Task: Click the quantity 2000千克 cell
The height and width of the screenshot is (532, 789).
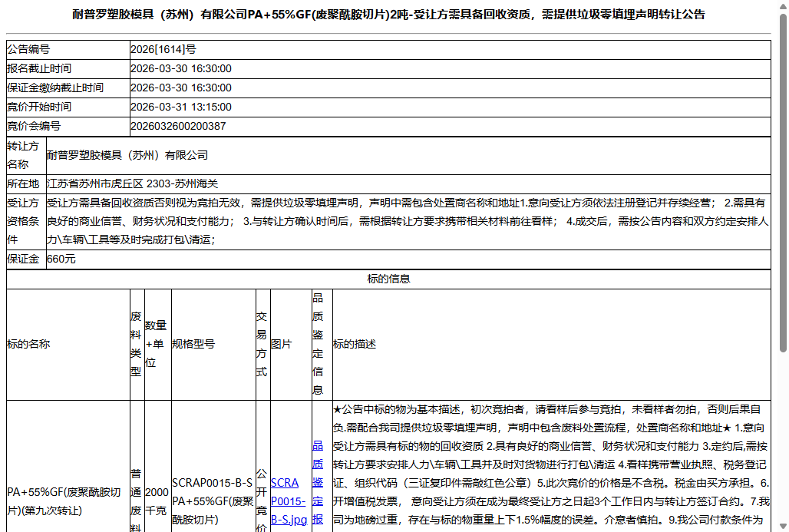Action: pos(158,499)
